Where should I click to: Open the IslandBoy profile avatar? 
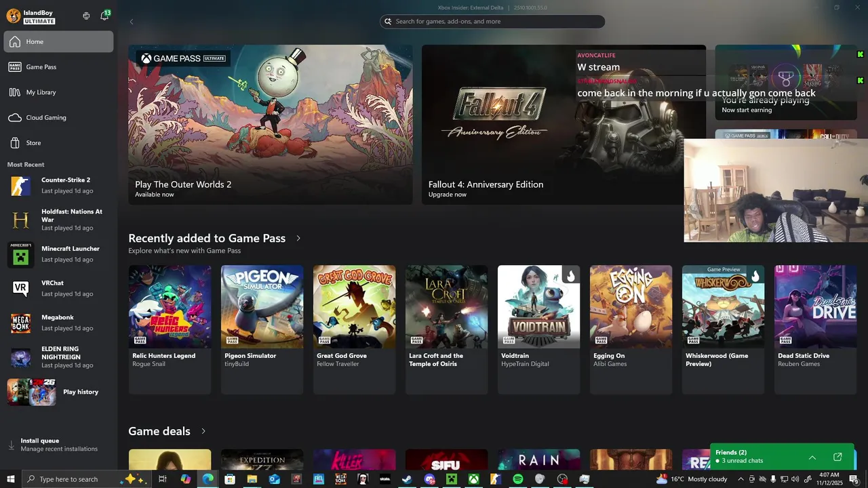coord(13,16)
